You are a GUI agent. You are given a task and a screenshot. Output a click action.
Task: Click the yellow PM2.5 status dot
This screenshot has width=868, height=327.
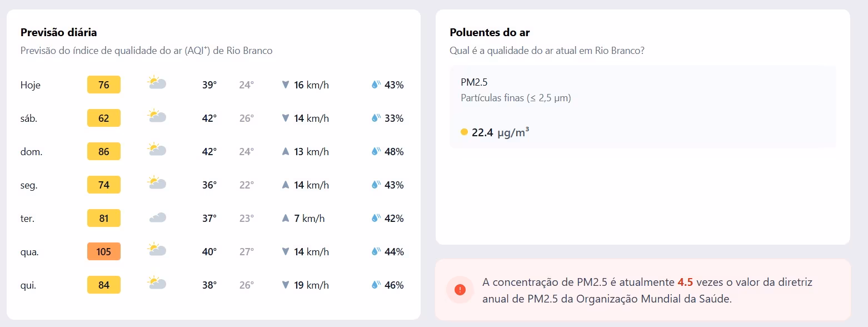click(x=464, y=132)
